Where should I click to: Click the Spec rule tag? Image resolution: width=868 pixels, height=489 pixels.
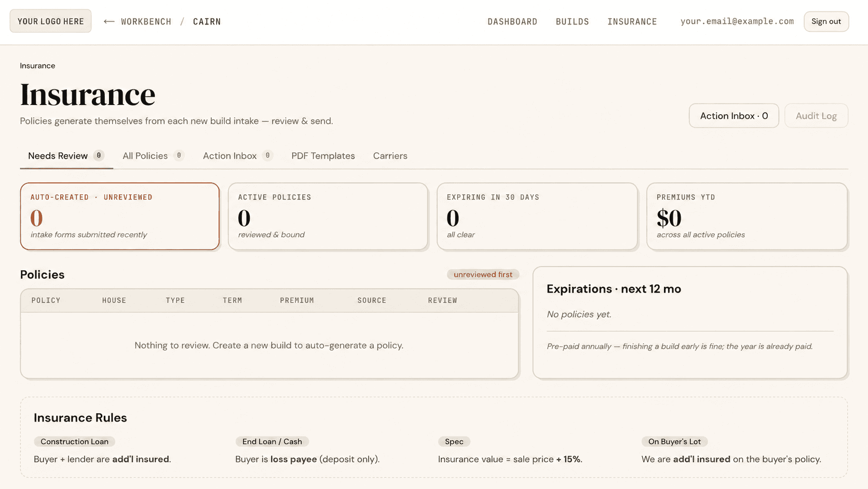click(x=454, y=441)
